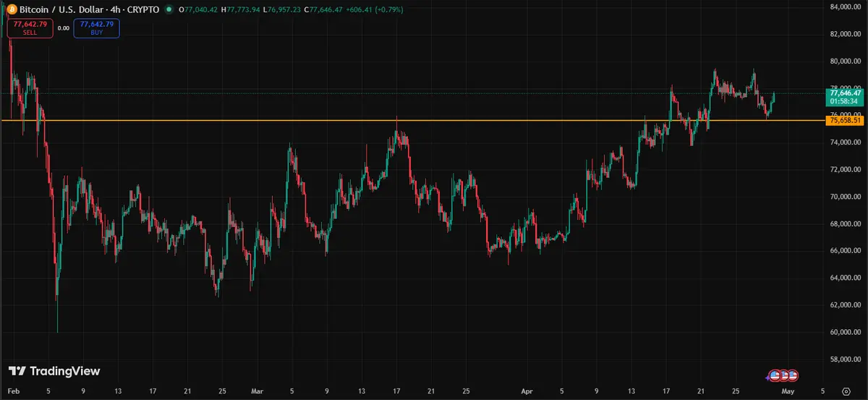868x400 pixels.
Task: Click the May label on time axis
Action: (x=788, y=391)
